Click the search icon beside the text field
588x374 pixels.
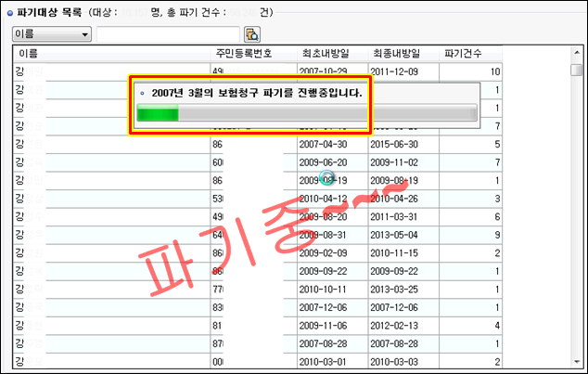click(251, 34)
